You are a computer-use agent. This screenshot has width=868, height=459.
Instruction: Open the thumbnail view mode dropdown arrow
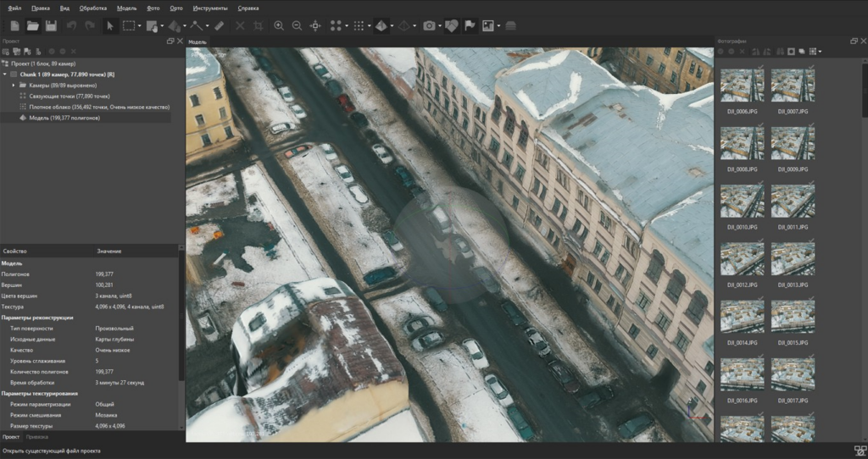pos(820,52)
